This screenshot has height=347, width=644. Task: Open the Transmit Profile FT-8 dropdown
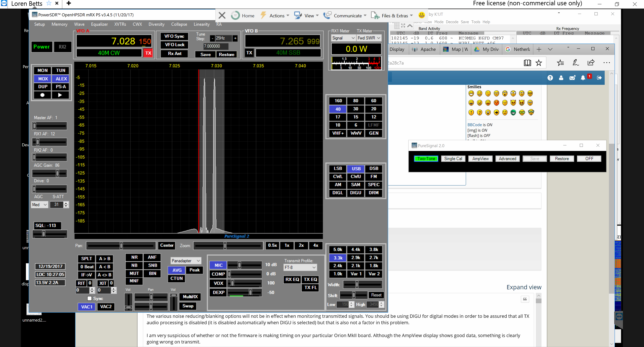300,267
